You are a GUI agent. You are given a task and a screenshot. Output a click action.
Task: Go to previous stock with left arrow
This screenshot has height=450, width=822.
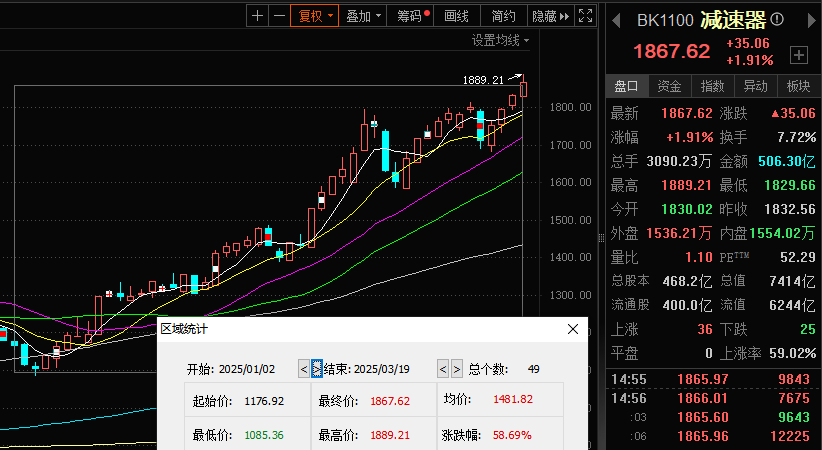coord(616,20)
